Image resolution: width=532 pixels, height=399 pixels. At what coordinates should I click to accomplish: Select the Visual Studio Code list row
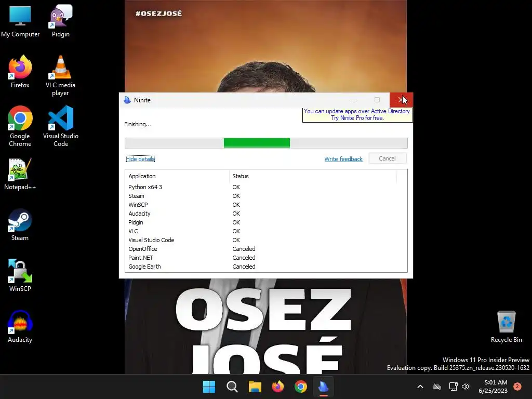(266, 240)
